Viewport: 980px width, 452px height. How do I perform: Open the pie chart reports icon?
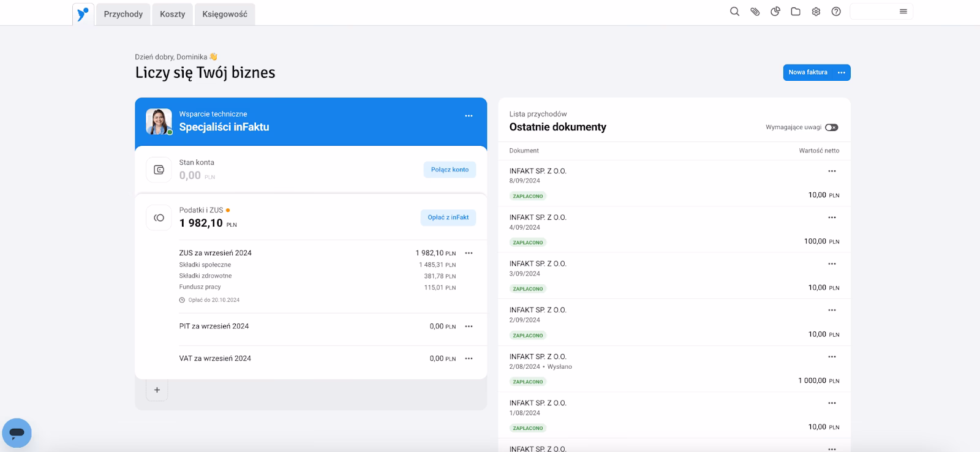pos(775,12)
